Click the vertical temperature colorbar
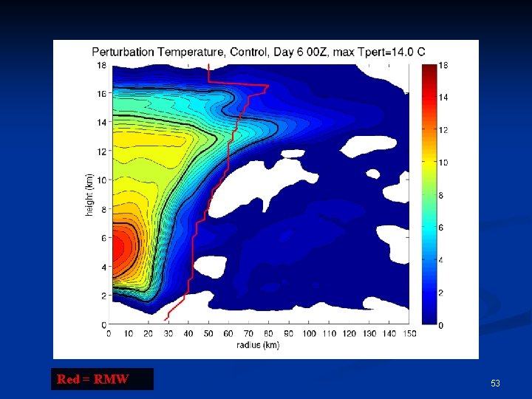The width and height of the screenshot is (532, 399). pyautogui.click(x=429, y=194)
